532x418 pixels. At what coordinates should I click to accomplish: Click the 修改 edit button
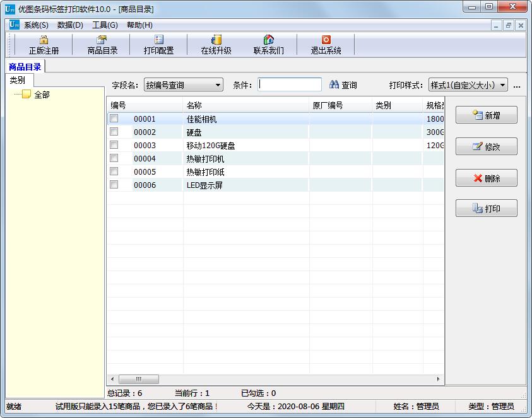pos(486,146)
